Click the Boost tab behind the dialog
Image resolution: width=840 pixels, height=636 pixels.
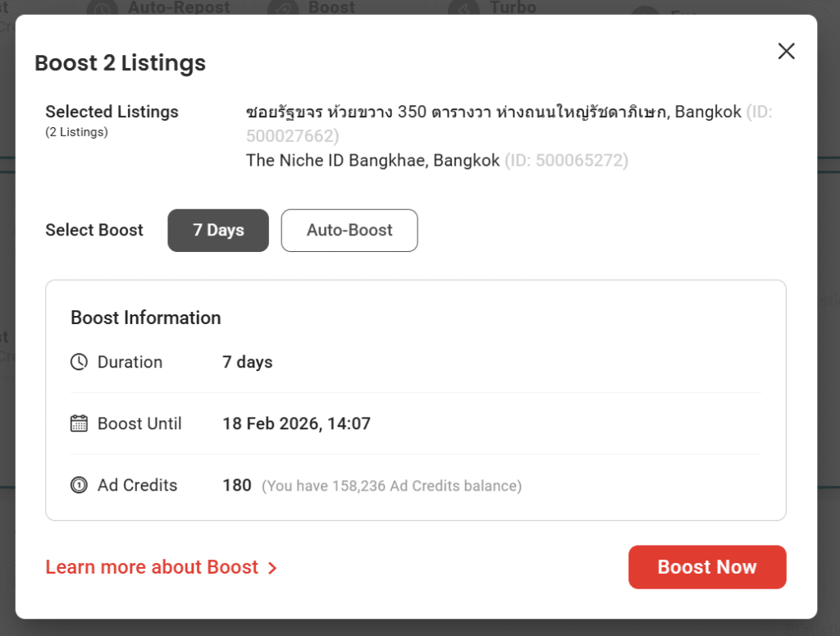click(331, 8)
